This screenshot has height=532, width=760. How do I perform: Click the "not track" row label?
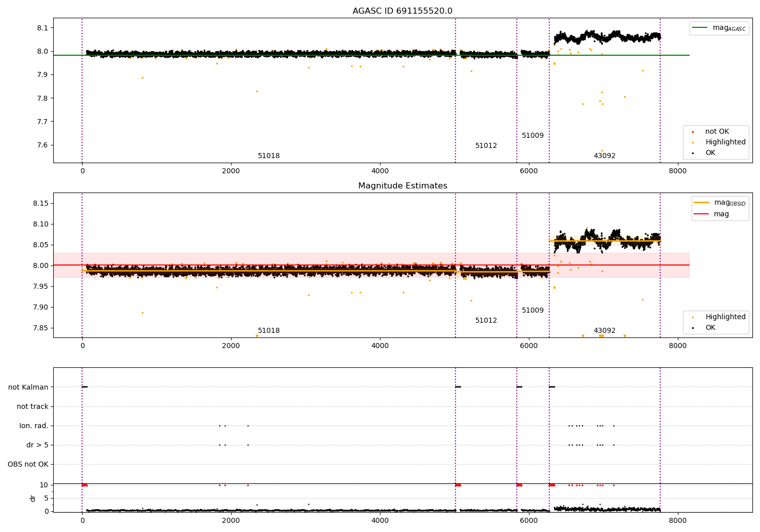(32, 406)
